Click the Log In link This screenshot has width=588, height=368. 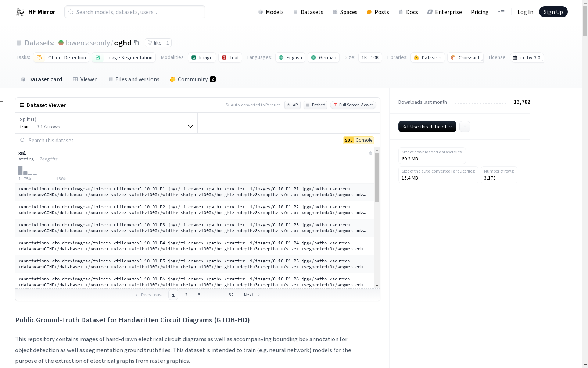(x=525, y=12)
